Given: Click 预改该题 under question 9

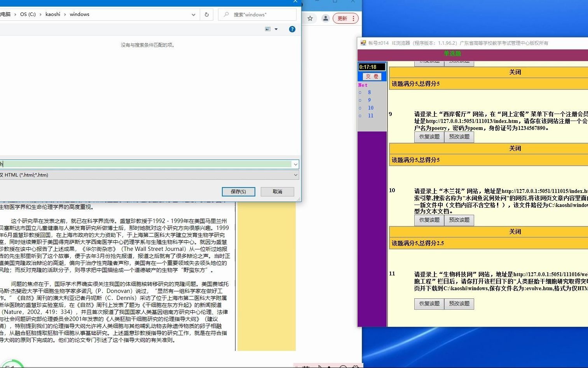Looking at the screenshot, I should [x=459, y=137].
